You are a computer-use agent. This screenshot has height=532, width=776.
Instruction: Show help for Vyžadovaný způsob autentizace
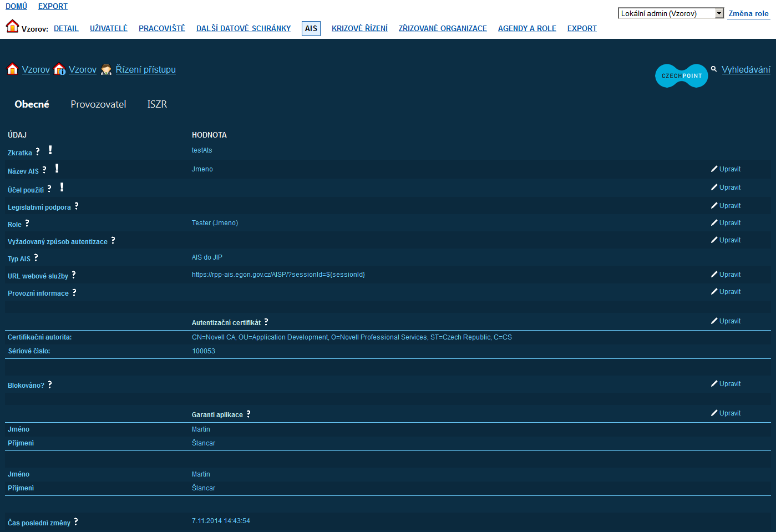[113, 240]
